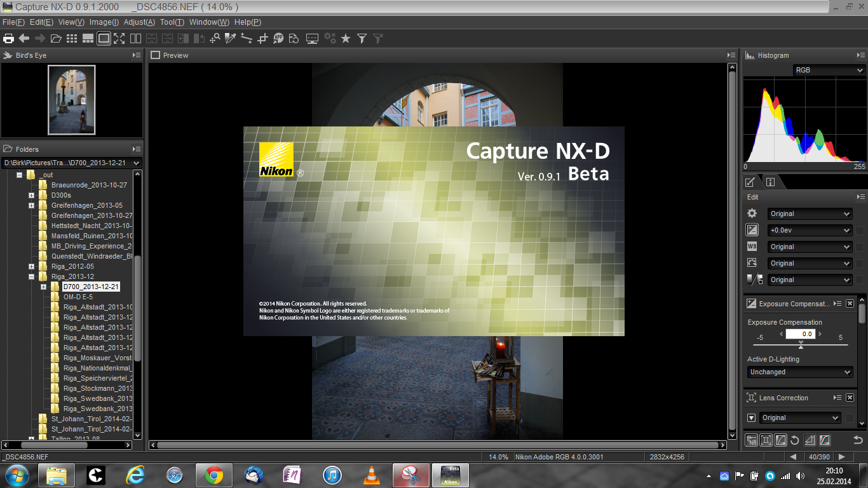Click the exposure compensation value field
The width and height of the screenshot is (868, 488).
(801, 334)
